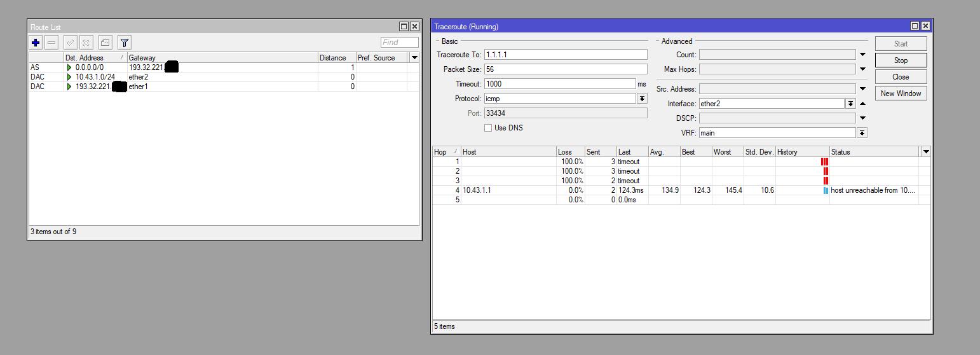Click the Avg. column header
Screen dimensions: 980x355
(x=664, y=151)
